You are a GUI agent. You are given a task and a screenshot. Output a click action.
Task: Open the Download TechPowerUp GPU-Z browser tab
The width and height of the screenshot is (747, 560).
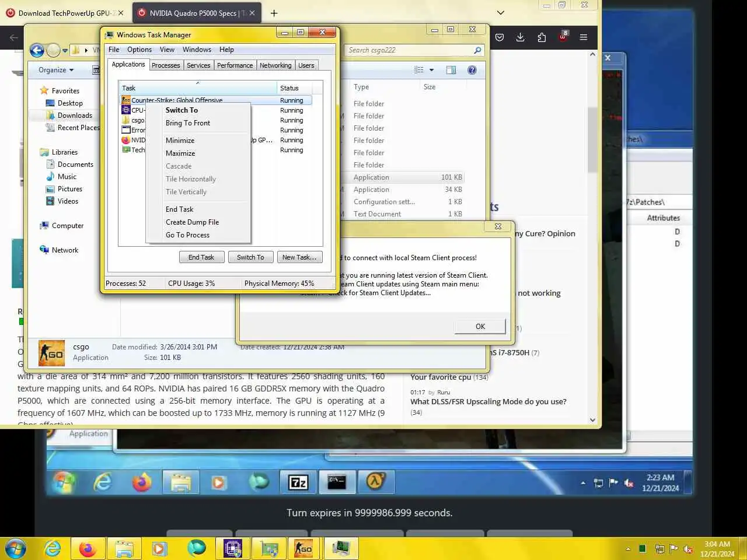(x=64, y=13)
